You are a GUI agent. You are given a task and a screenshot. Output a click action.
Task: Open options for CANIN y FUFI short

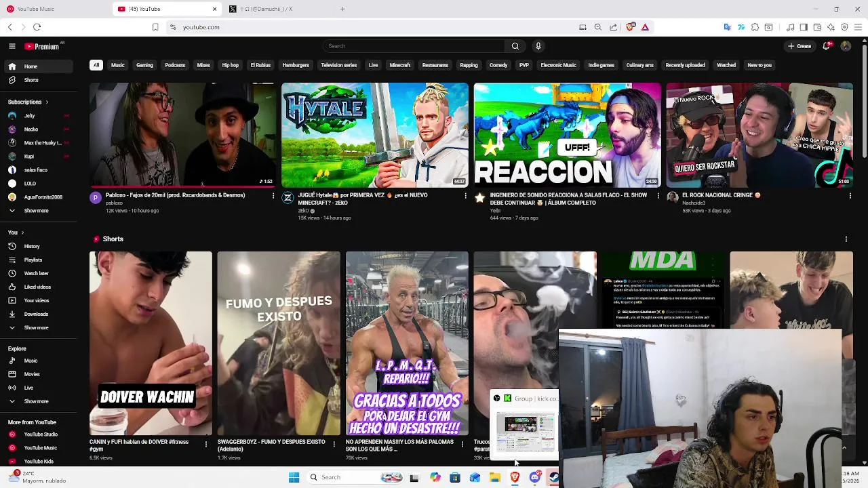[x=206, y=444]
